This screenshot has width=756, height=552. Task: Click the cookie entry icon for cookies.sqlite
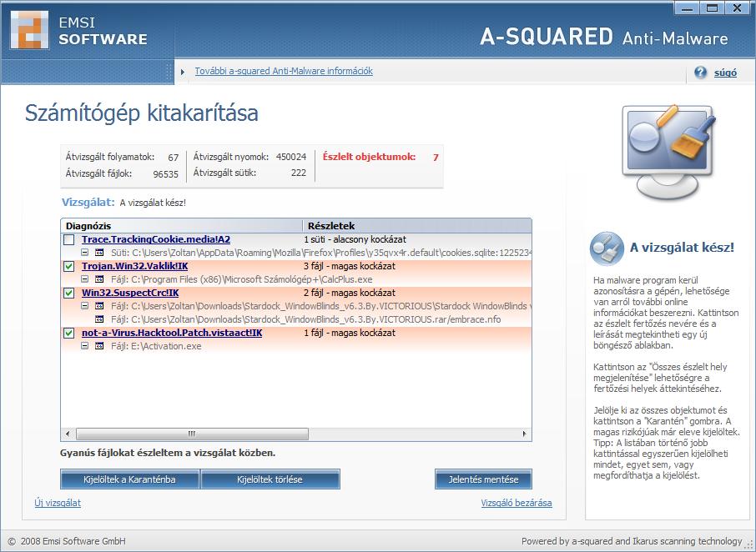point(98,253)
